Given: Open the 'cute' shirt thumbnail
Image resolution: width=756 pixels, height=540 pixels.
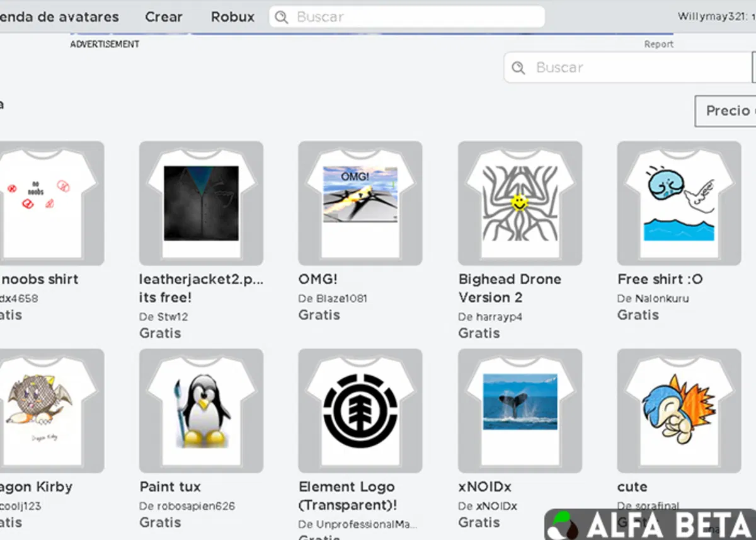Looking at the screenshot, I should point(679,410).
